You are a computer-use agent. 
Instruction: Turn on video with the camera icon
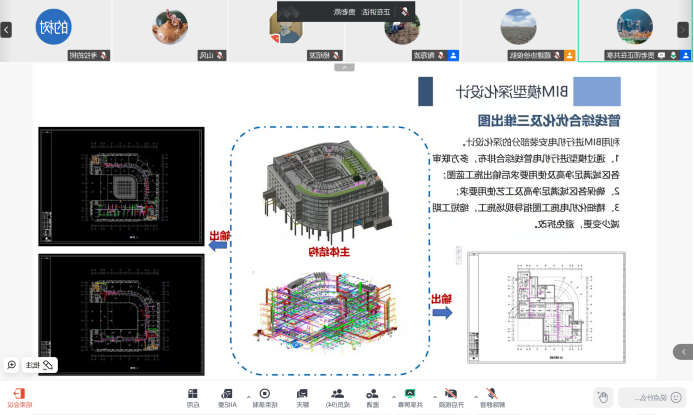pos(451,393)
